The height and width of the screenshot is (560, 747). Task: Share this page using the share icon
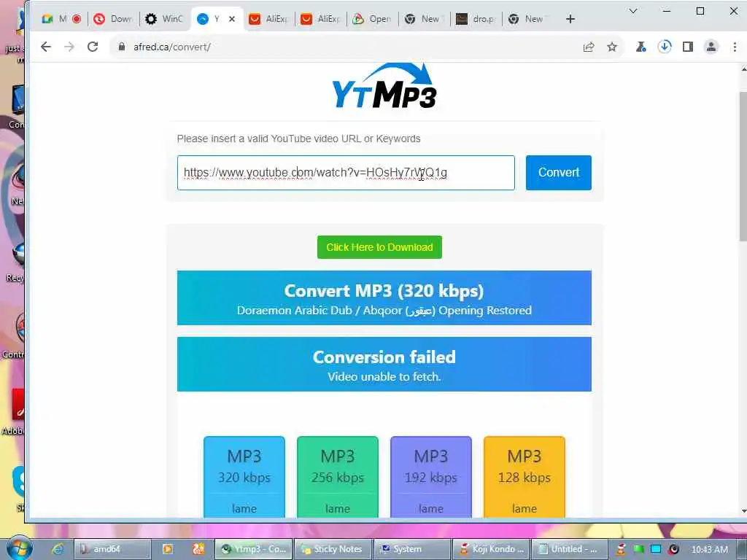coord(589,47)
